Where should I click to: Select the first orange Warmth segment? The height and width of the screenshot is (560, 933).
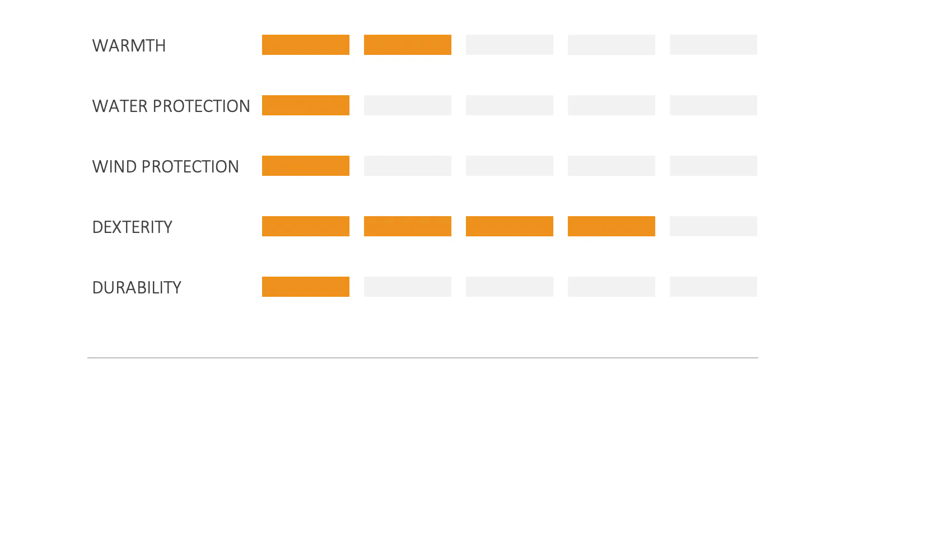306,45
